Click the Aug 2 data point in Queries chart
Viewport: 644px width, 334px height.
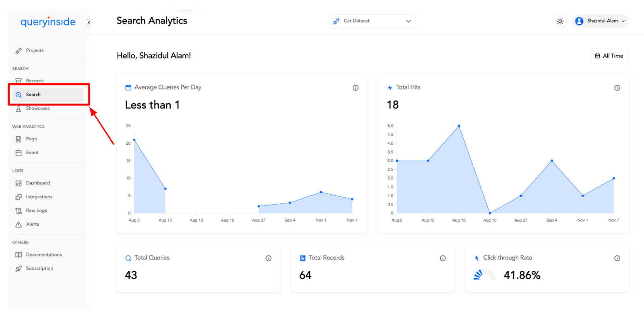134,140
